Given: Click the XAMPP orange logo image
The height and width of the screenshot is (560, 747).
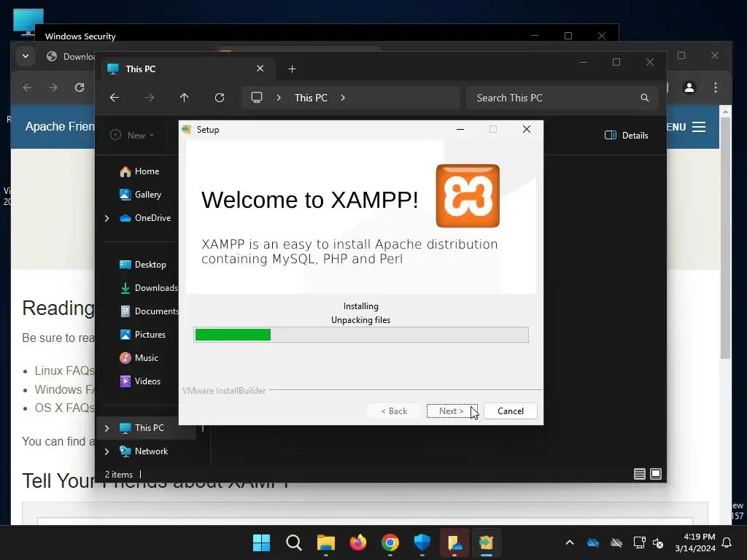Looking at the screenshot, I should (468, 195).
